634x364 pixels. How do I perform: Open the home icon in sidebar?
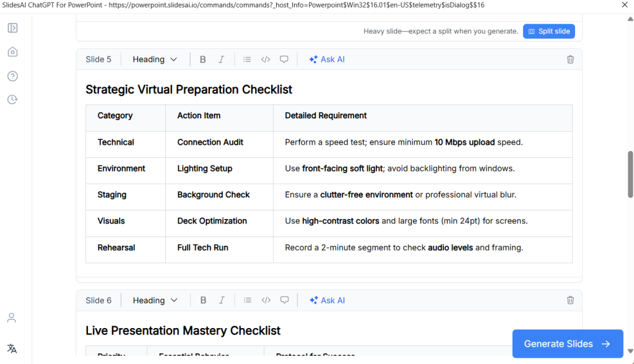coord(12,52)
